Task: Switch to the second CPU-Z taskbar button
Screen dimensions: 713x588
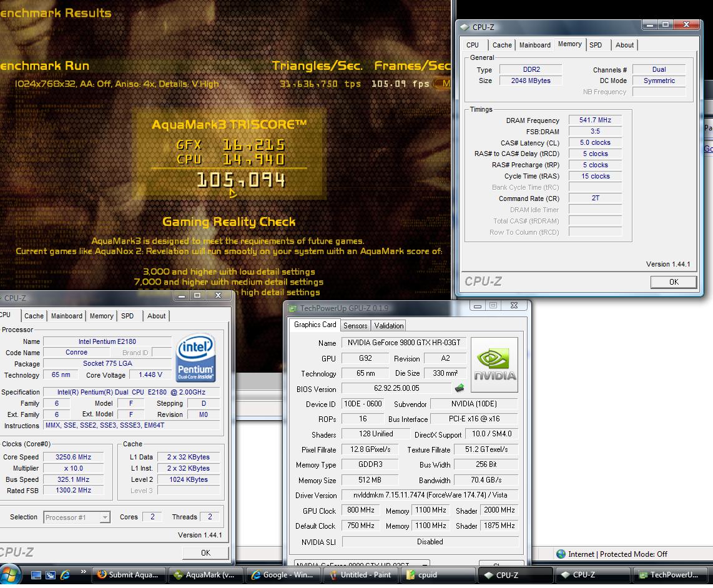Action: pos(593,575)
